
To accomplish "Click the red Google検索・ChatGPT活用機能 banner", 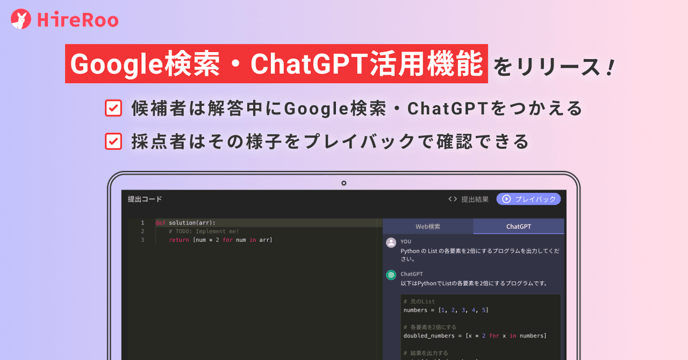I will [276, 64].
